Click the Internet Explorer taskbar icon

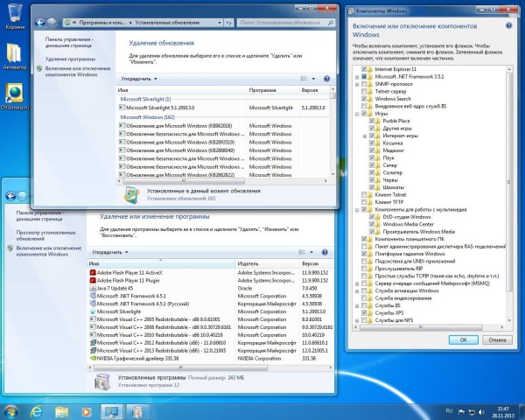pyautogui.click(x=37, y=409)
